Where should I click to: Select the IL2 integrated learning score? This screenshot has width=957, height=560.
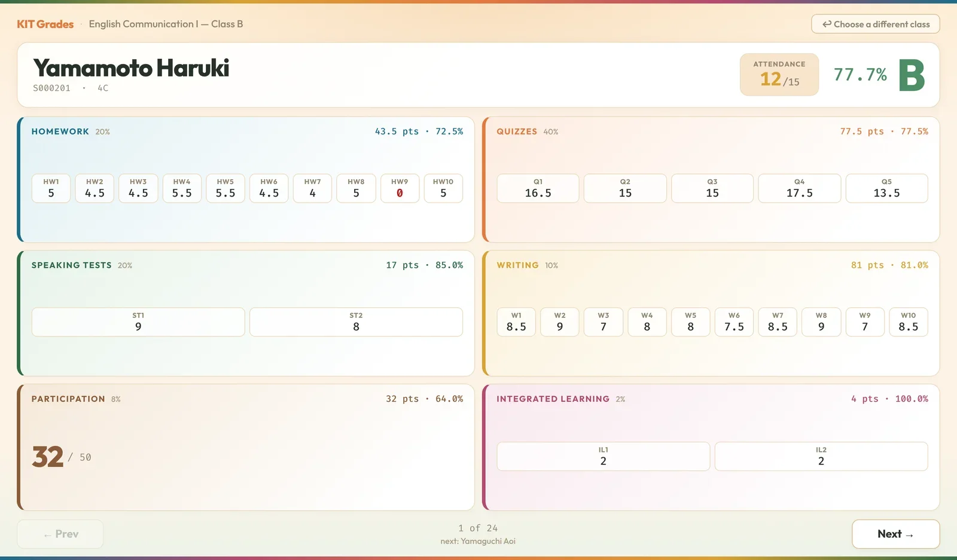821,457
